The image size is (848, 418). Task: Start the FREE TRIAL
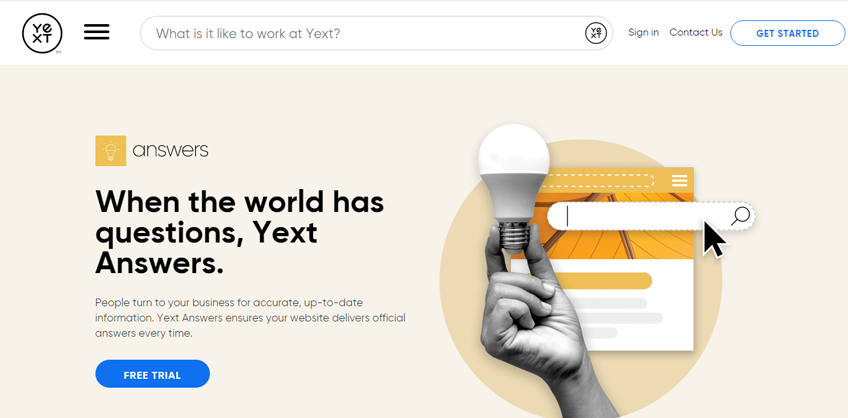(x=153, y=374)
